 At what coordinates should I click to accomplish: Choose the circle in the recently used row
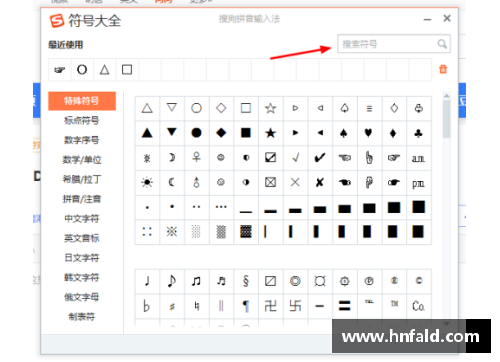click(x=82, y=70)
